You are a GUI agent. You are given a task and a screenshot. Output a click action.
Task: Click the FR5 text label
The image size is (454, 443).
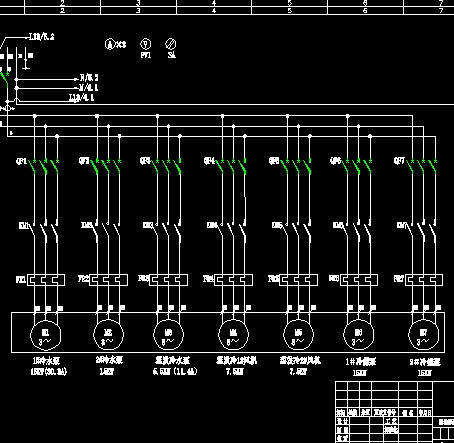273,278
